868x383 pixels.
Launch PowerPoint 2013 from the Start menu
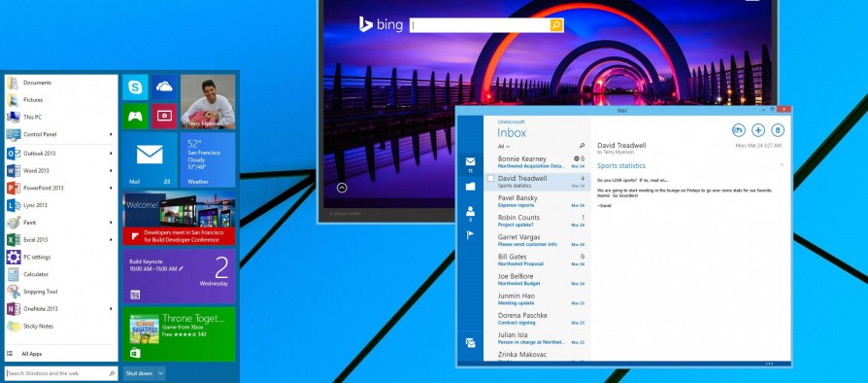[60, 188]
